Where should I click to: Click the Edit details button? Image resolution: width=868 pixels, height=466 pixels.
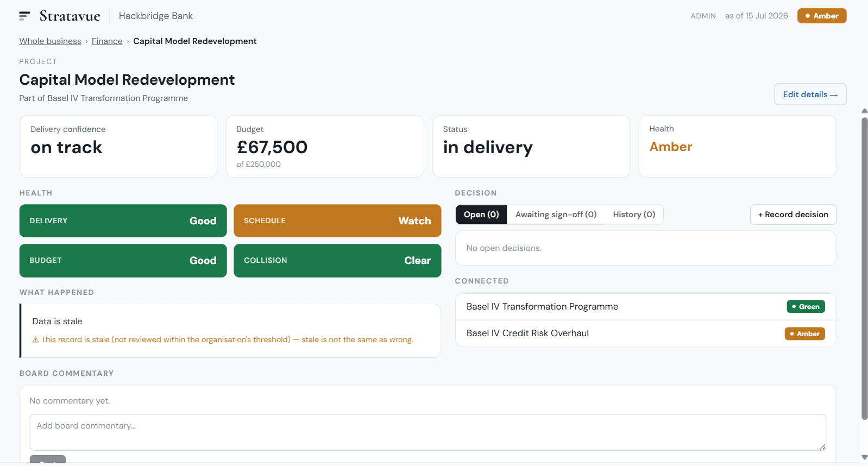(x=810, y=95)
